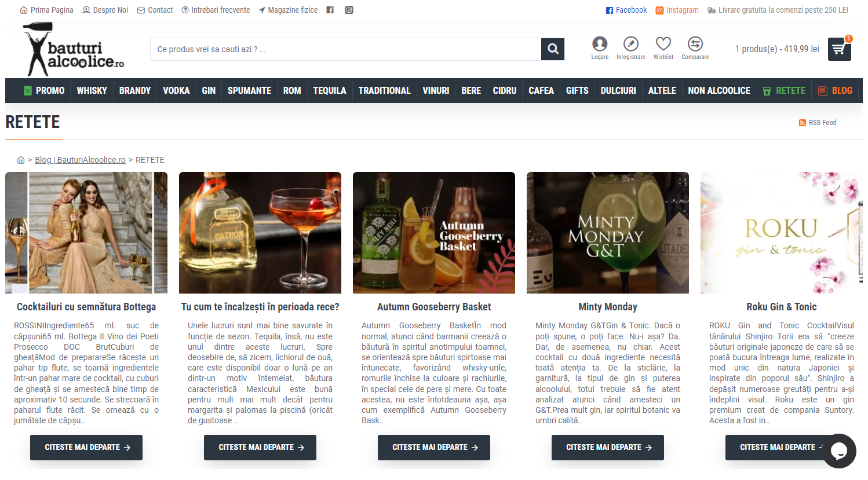Screen dimensions: 868x480
Task: Click the search magnifier button
Action: pos(553,49)
